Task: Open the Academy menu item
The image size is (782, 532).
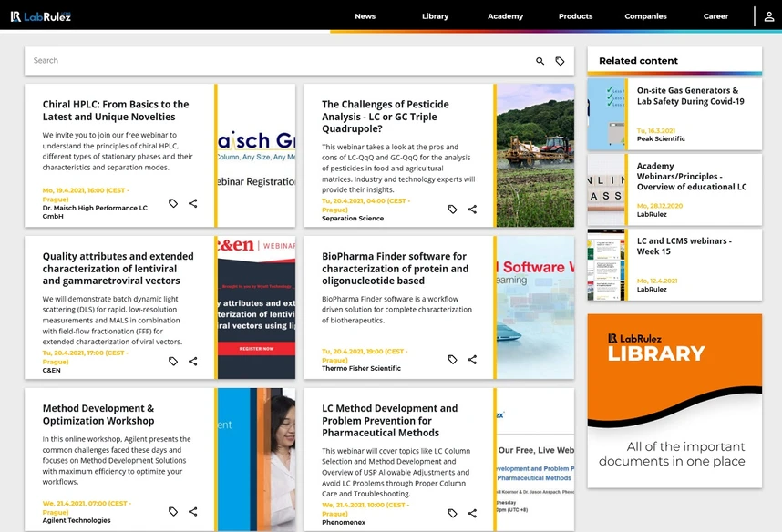Action: pos(505,16)
